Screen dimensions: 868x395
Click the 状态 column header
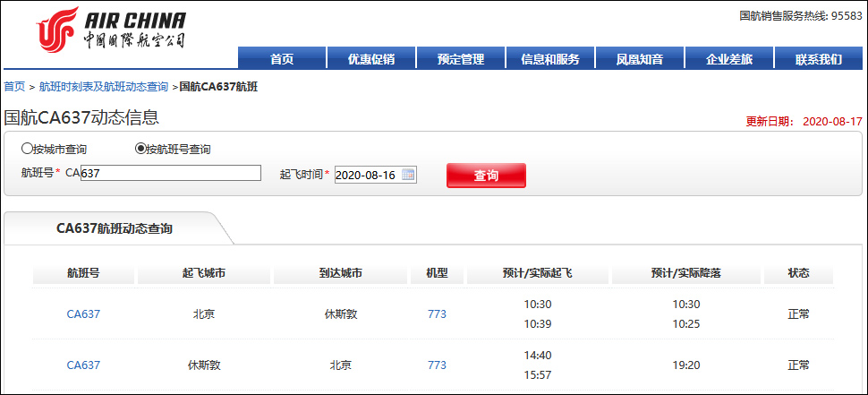(x=799, y=273)
